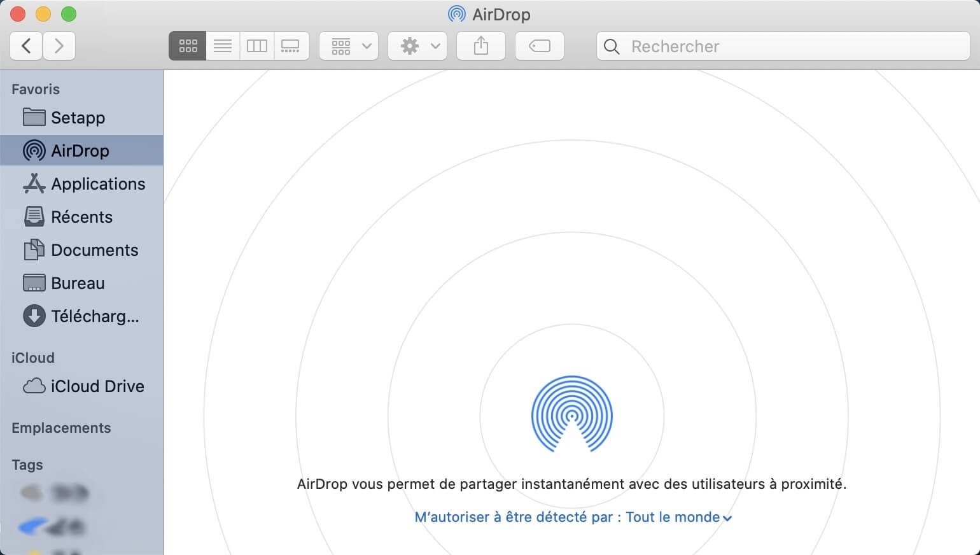Click the AirDrop title bar icon

click(x=456, y=14)
